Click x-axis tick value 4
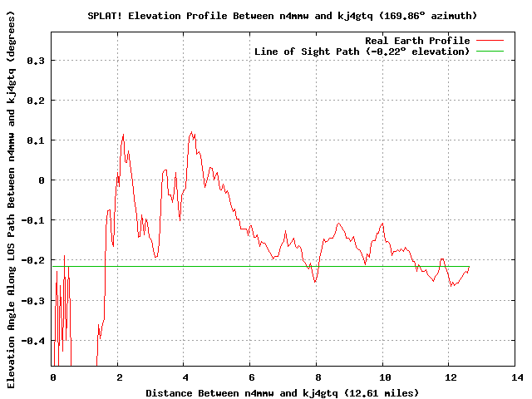This screenshot has height=399, width=532. (185, 377)
